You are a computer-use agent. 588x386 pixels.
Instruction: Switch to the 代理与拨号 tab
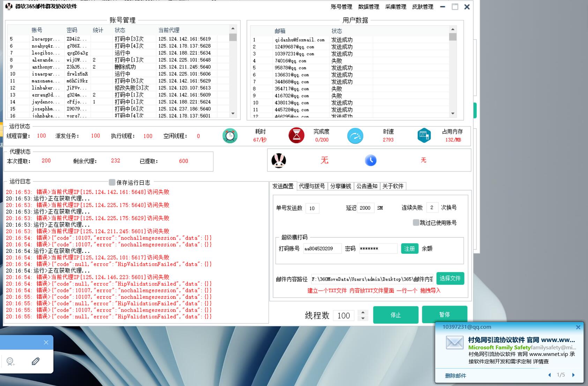click(x=312, y=186)
